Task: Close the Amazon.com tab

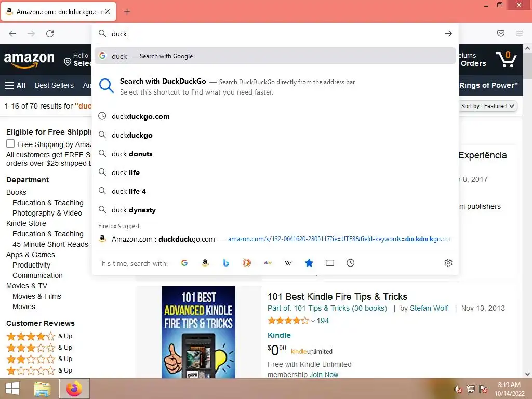Action: (108, 11)
